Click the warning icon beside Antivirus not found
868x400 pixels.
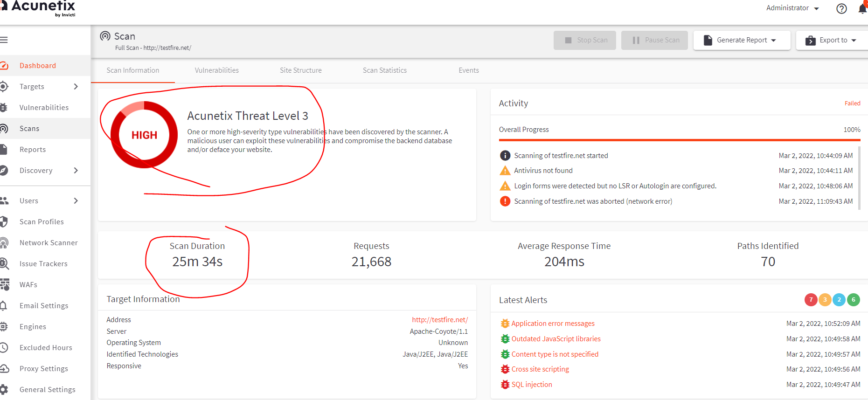pyautogui.click(x=505, y=171)
